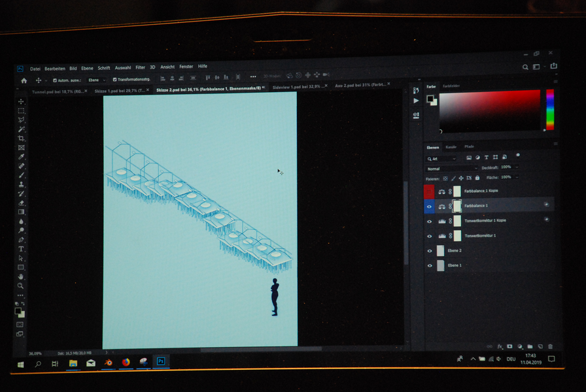The height and width of the screenshot is (392, 586).
Task: Hide the Tonwertkorrektur 1 layer
Action: coord(430,235)
